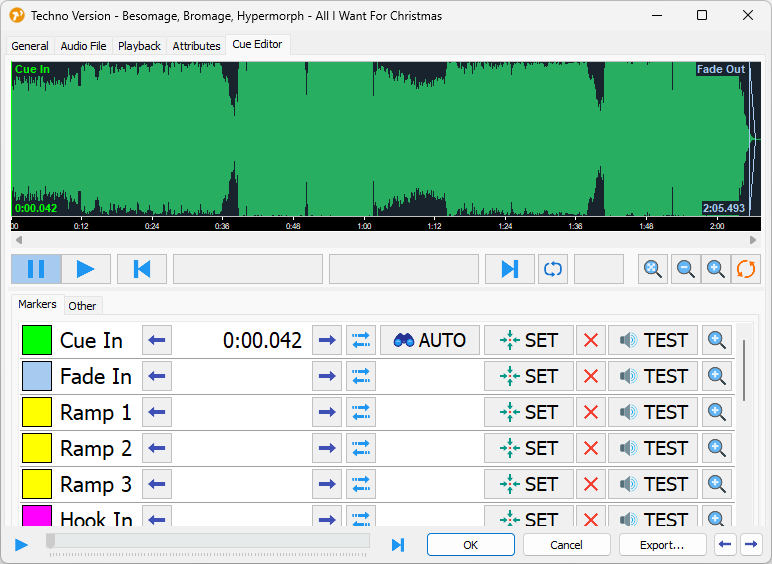Click the skip-to-end transport button
This screenshot has height=564, width=772.
[510, 269]
